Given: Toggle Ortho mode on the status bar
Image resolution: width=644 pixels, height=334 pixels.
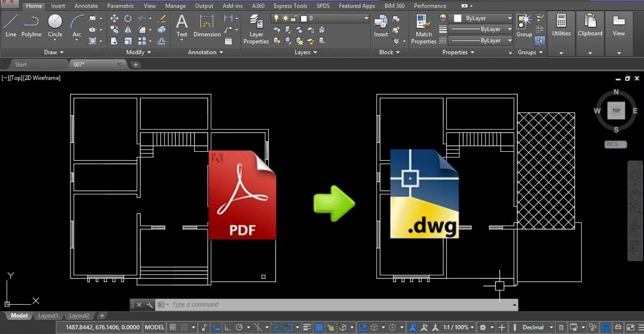Looking at the screenshot, I should (228, 327).
